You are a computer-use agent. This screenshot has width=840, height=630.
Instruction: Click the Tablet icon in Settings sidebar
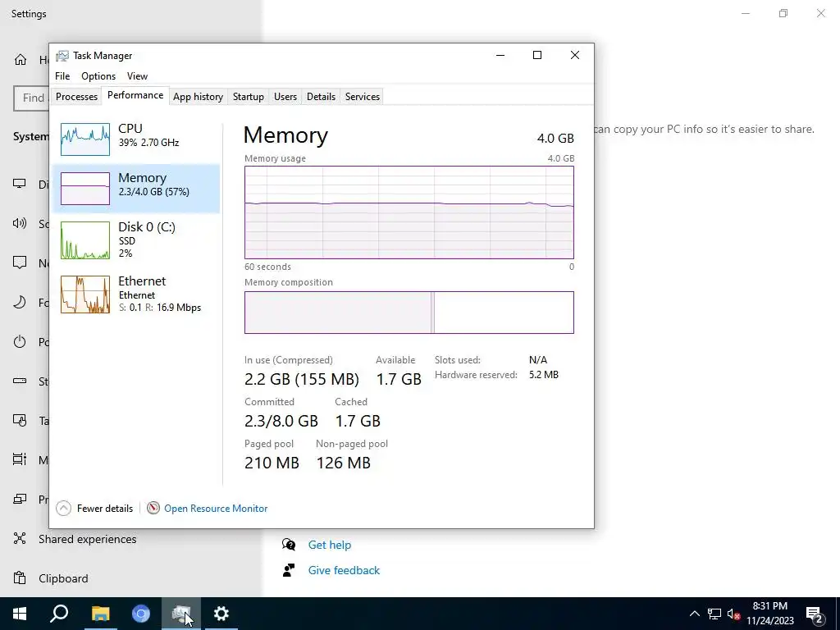click(x=20, y=421)
